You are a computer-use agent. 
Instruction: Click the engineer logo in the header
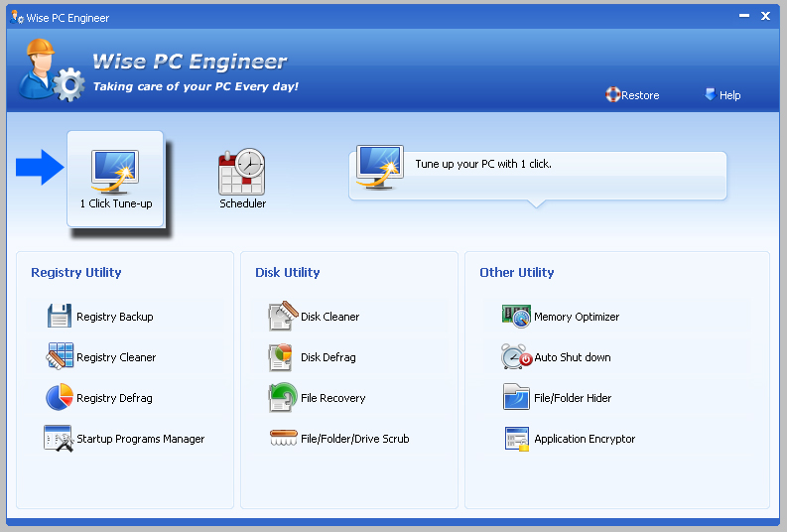click(x=52, y=70)
